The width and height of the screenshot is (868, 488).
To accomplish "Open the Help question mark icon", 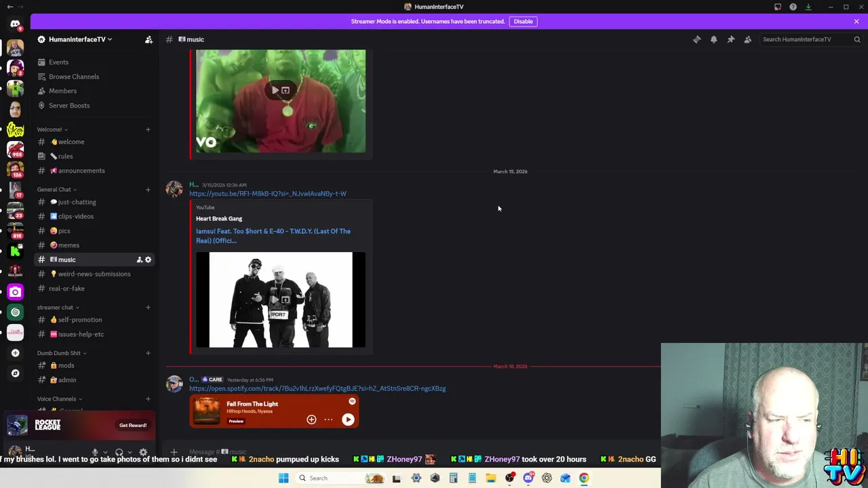I will pos(793,7).
